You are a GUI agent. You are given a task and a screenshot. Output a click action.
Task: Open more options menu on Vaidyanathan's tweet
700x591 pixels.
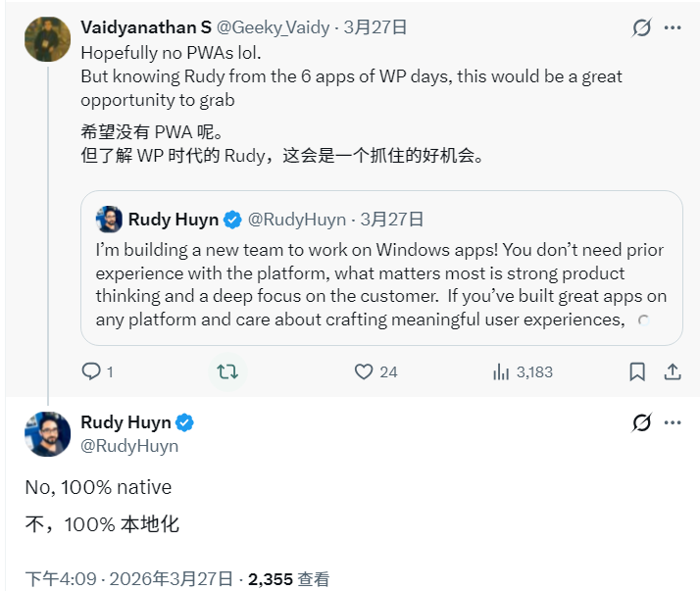[x=673, y=27]
